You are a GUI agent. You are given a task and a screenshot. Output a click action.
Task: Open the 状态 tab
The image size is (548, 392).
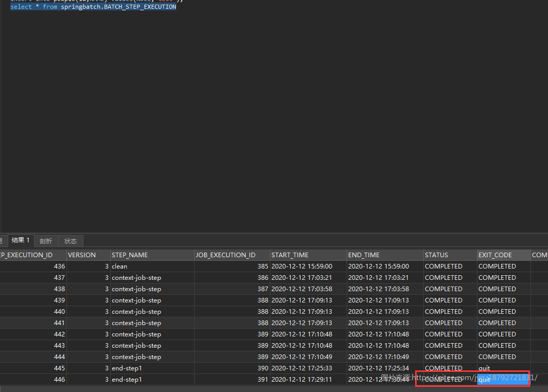[x=71, y=241]
